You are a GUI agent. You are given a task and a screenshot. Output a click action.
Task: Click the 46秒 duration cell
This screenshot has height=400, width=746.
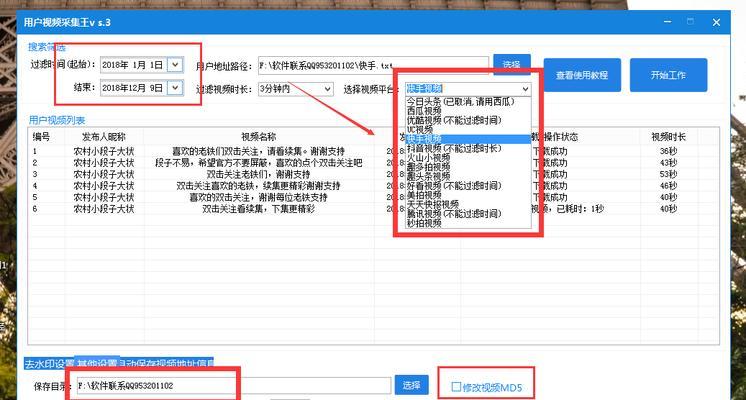668,185
